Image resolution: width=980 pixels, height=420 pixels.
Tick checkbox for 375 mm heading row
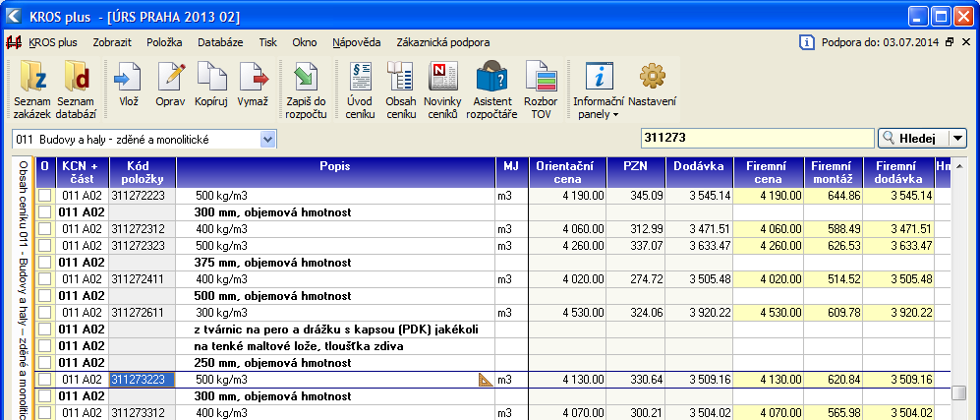pyautogui.click(x=44, y=263)
